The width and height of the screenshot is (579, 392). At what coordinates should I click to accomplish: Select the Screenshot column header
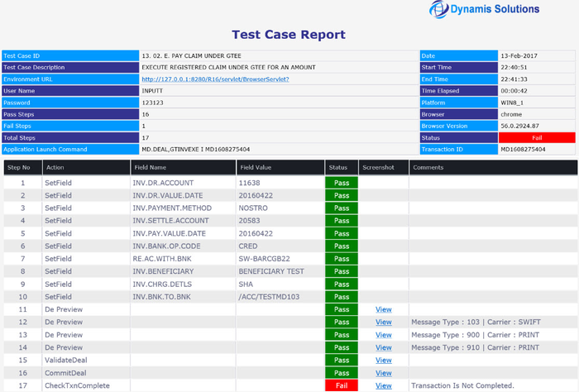tap(378, 167)
